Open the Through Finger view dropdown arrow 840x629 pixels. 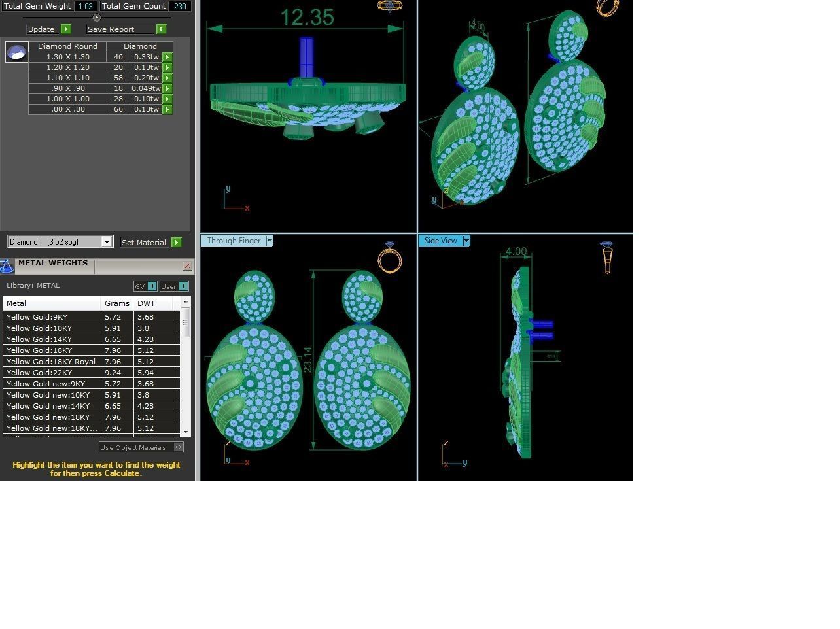270,241
